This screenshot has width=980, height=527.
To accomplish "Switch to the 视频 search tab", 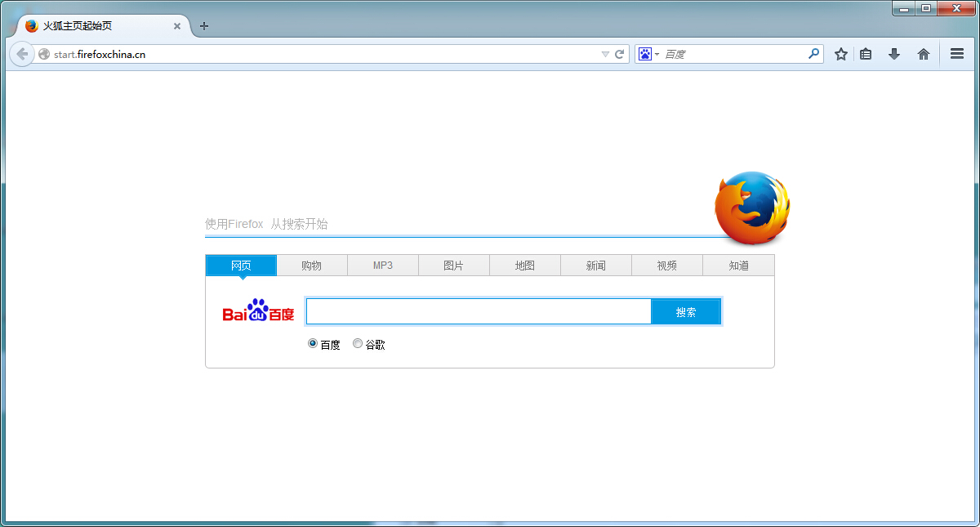I will click(667, 266).
